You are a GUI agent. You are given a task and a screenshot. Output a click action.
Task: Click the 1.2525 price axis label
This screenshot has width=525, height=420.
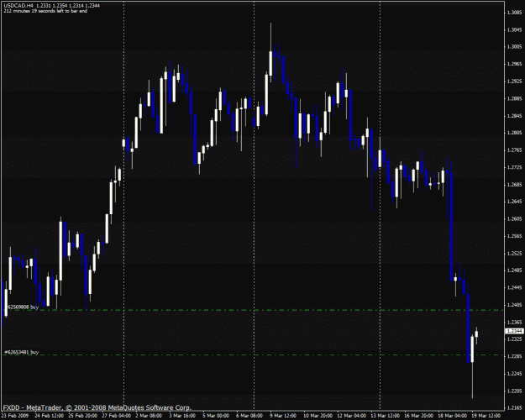(515, 254)
